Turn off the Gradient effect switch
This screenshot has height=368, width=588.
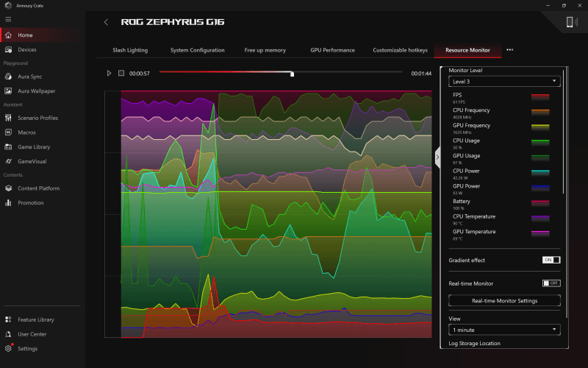[551, 260]
